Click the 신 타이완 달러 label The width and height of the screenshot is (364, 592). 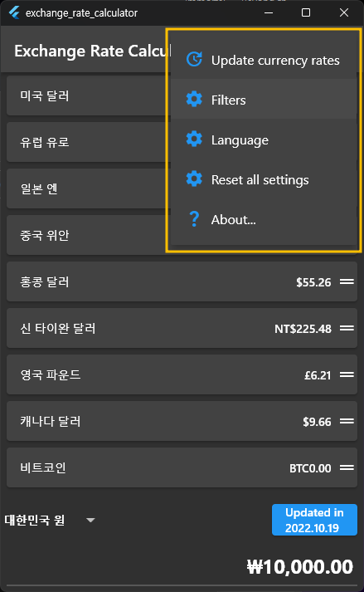(x=58, y=328)
